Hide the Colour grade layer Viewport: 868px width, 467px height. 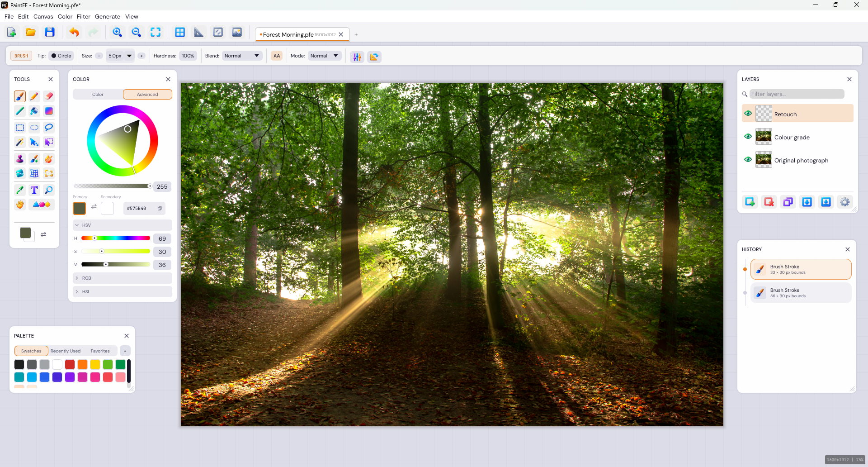coord(748,136)
